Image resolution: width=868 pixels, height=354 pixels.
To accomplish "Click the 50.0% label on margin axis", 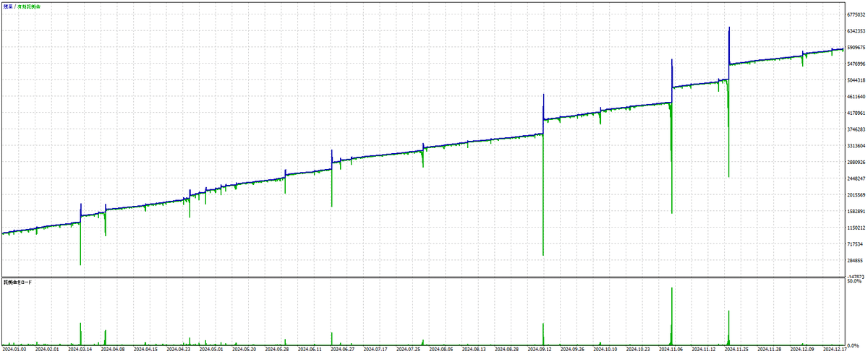I will (854, 281).
